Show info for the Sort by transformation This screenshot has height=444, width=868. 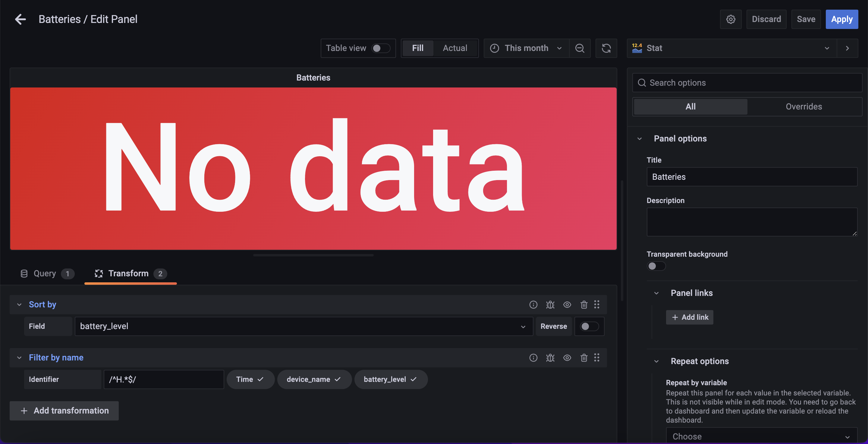click(x=533, y=305)
